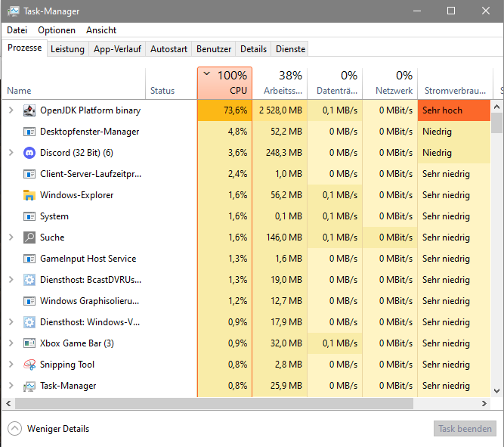Click vertical scrollbar down arrow
Image resolution: width=504 pixels, height=447 pixels.
pos(496,391)
